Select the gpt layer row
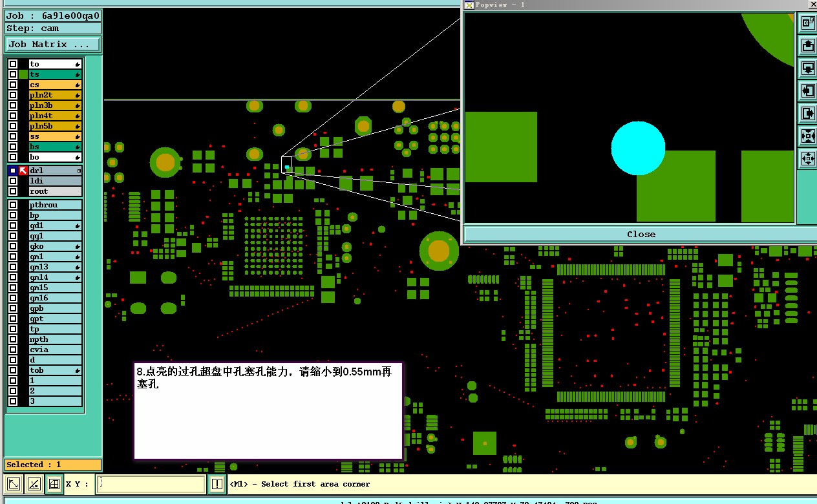The image size is (817, 504). click(x=55, y=319)
